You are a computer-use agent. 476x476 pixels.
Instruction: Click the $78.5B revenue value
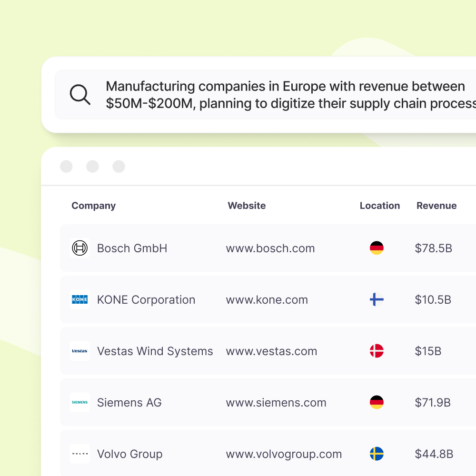pos(434,248)
